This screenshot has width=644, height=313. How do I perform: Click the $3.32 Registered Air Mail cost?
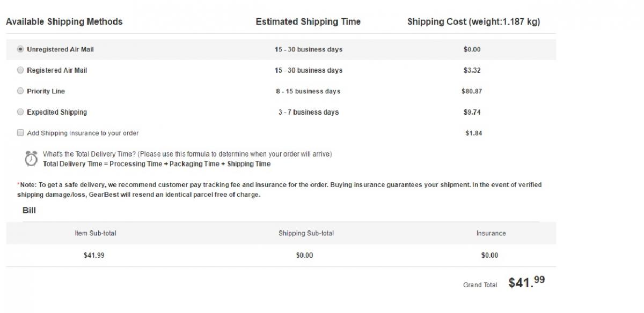coord(472,70)
